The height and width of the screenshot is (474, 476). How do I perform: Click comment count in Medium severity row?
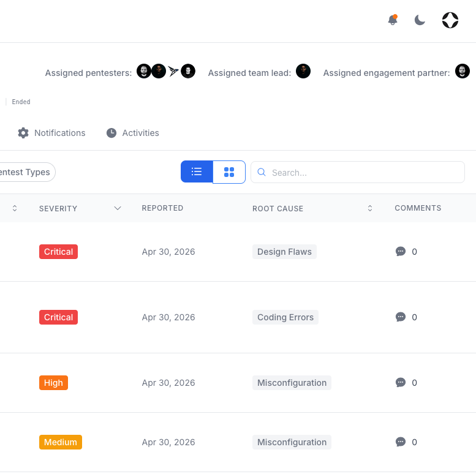coord(414,442)
